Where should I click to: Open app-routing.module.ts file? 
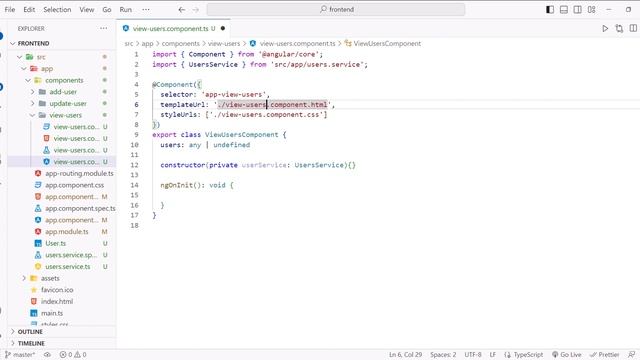coord(79,173)
